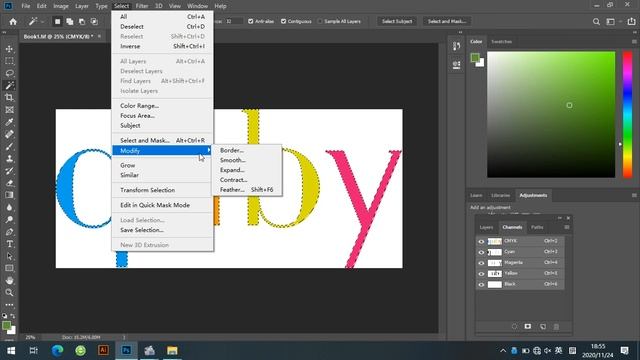The width and height of the screenshot is (640, 360).
Task: Click the Select Subject button
Action: point(397,21)
